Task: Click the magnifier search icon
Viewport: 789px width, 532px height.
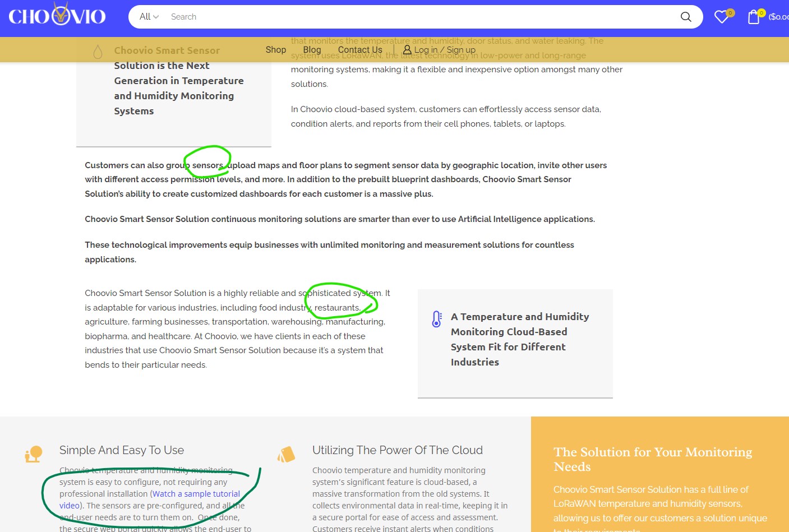Action: 685,17
